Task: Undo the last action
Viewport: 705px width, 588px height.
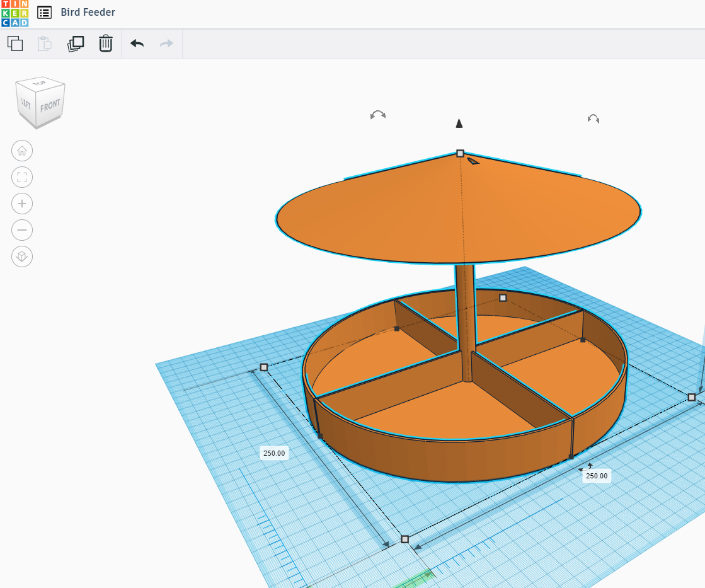Action: tap(136, 43)
